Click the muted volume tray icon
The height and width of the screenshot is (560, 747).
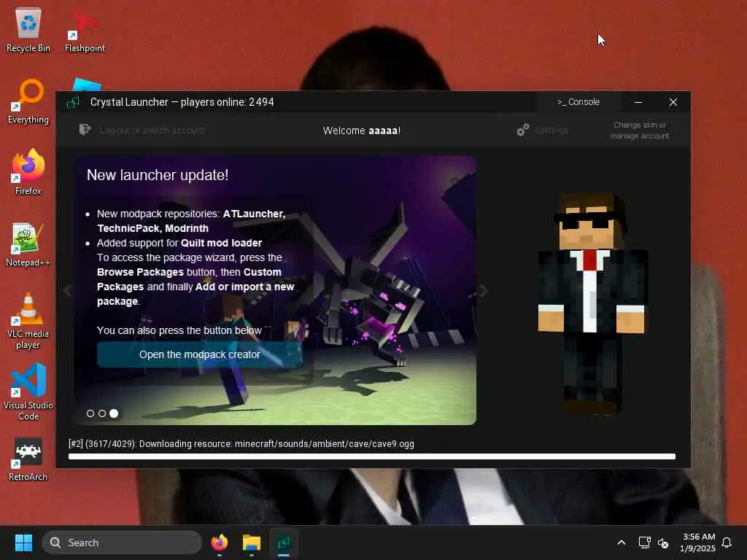(x=663, y=542)
